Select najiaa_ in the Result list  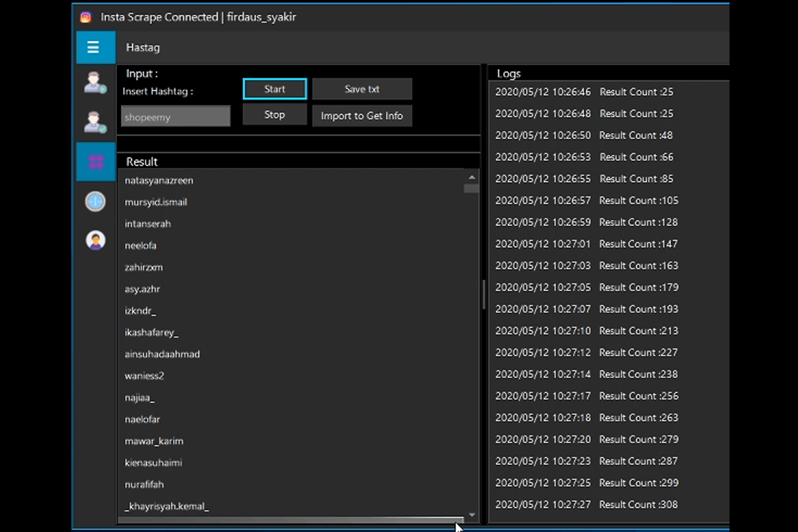click(x=140, y=398)
